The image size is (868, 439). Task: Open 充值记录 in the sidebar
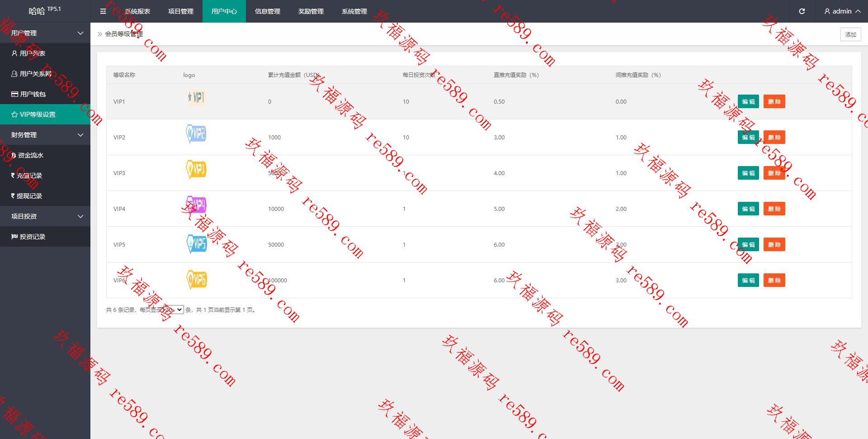45,176
